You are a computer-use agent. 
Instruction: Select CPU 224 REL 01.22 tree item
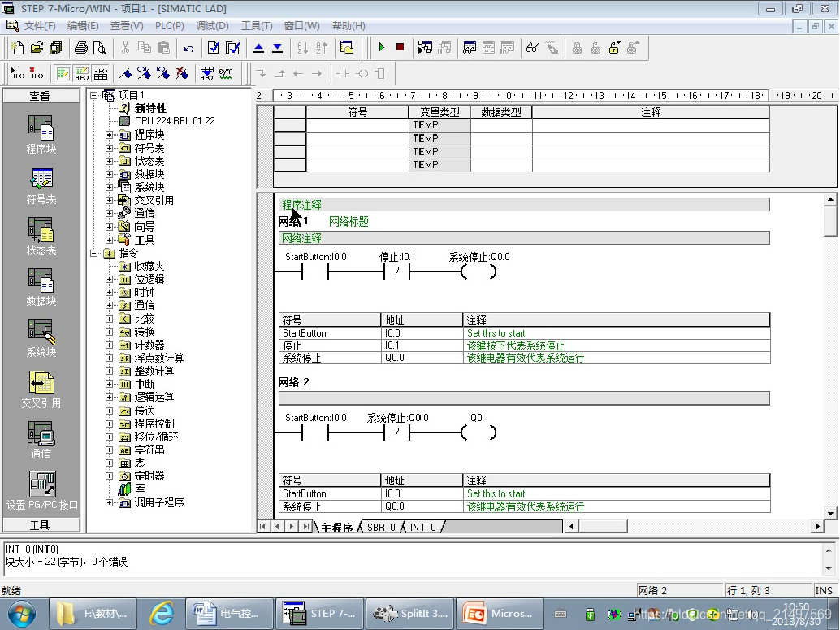175,121
